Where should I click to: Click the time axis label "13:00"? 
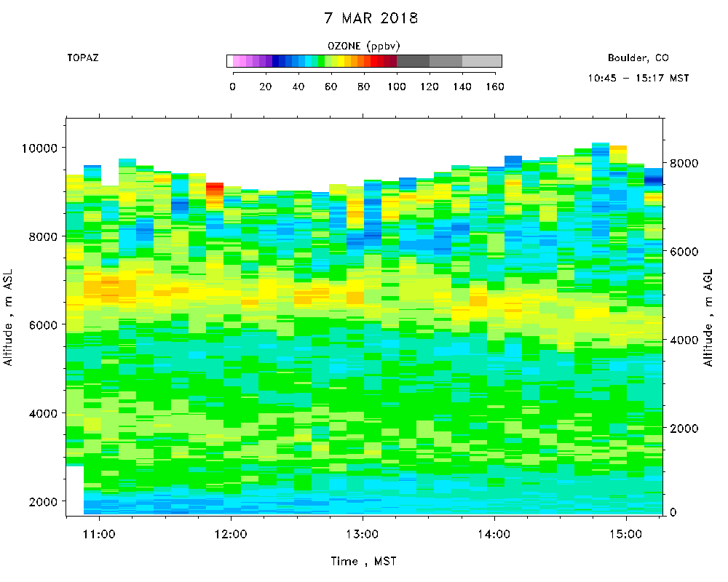pos(363,534)
